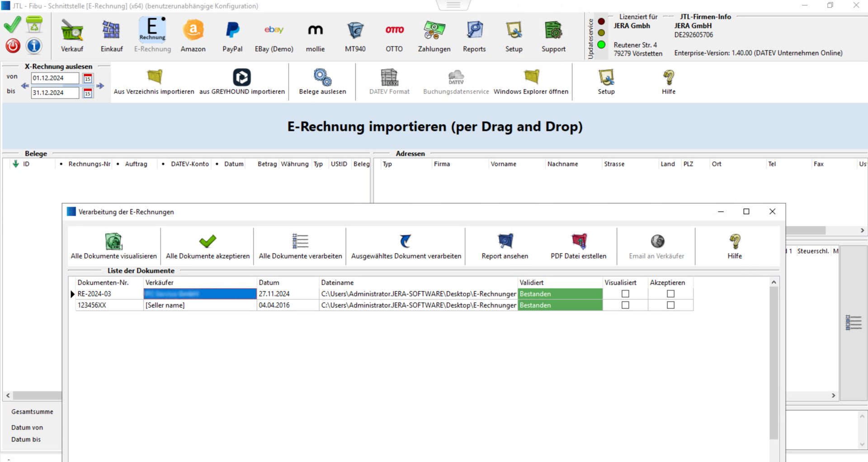Click Belege auslesen gears icon
The height and width of the screenshot is (462, 868).
point(322,78)
